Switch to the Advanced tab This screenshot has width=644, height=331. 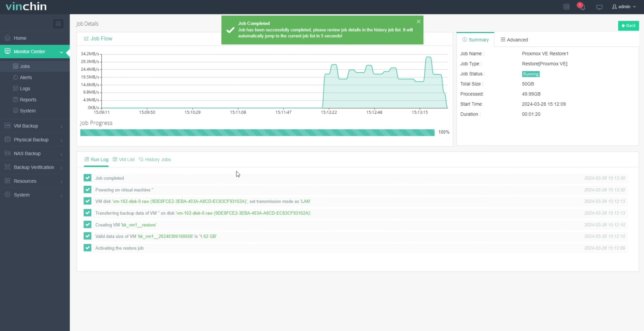pyautogui.click(x=514, y=40)
